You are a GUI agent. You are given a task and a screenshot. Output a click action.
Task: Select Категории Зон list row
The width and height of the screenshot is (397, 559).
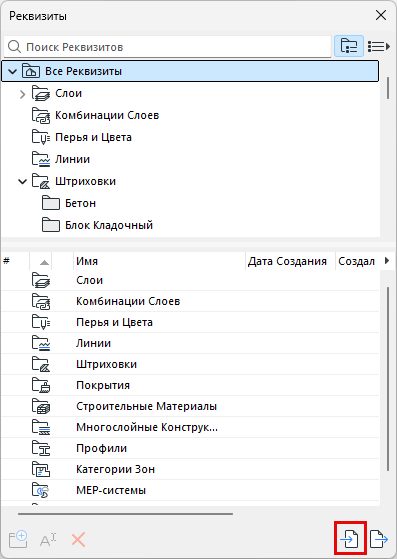tap(190, 469)
